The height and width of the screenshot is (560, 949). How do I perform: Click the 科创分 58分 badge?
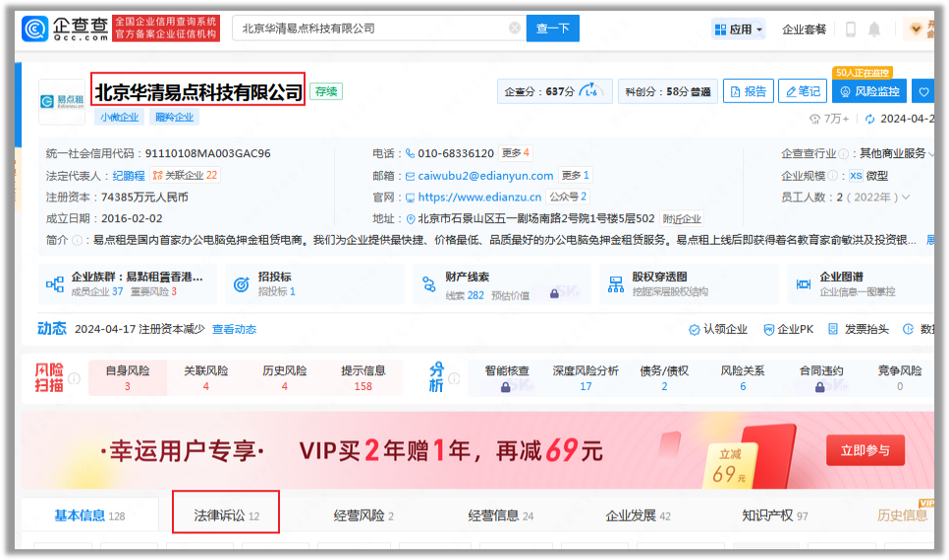click(x=668, y=91)
